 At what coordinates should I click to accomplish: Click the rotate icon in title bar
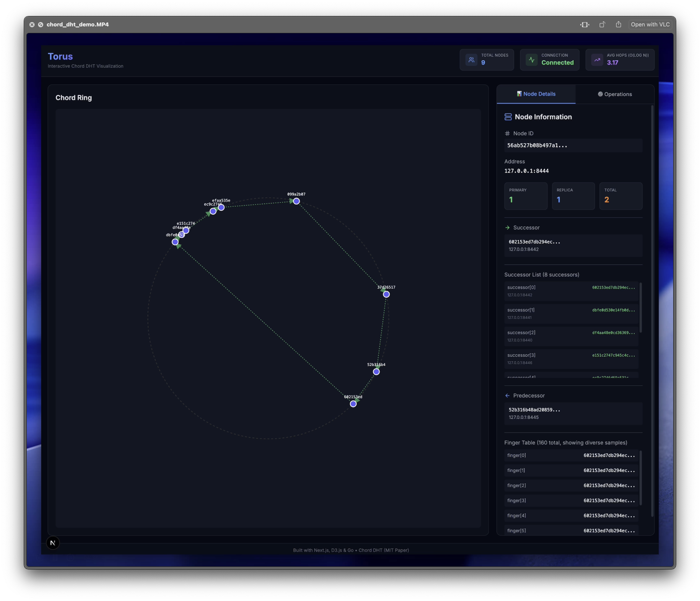point(602,25)
